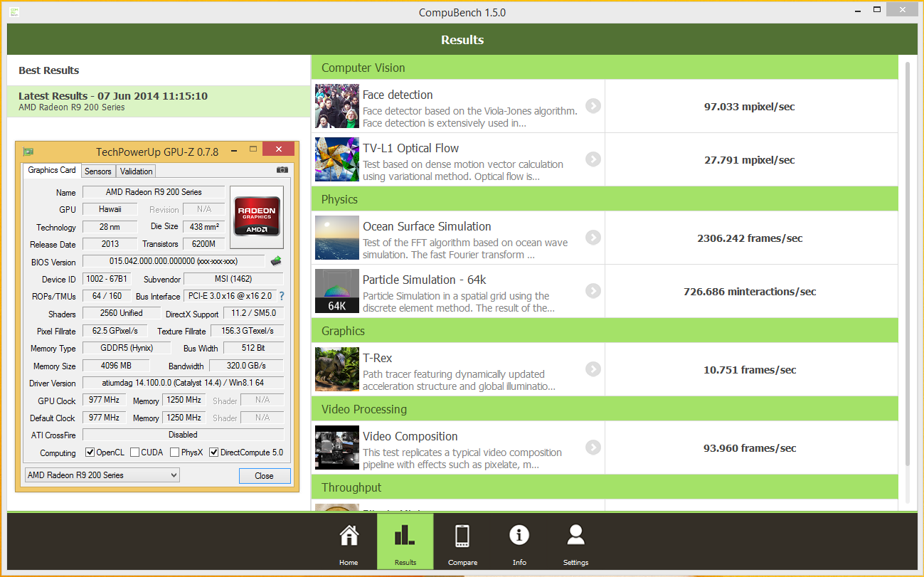Maximize the GPU-Z window

(x=252, y=149)
